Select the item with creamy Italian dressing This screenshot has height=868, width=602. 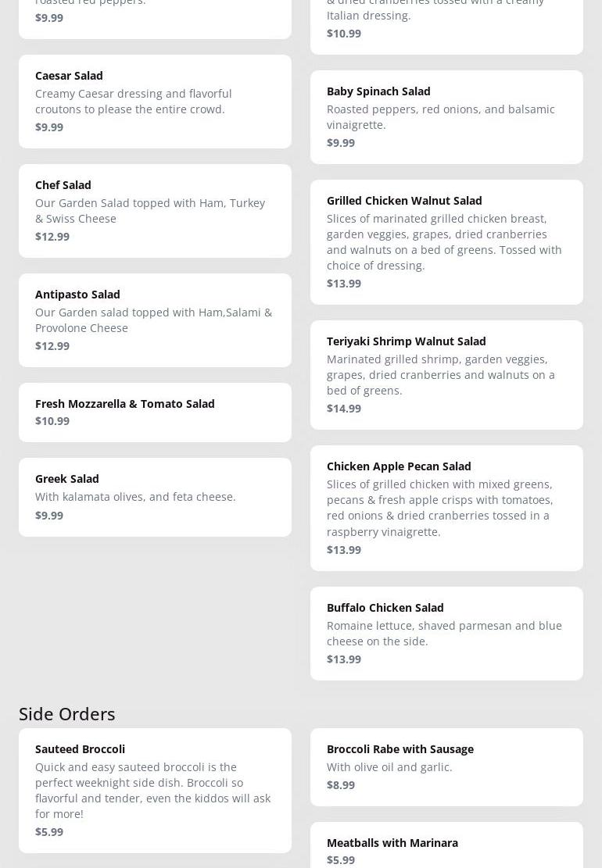[x=446, y=22]
